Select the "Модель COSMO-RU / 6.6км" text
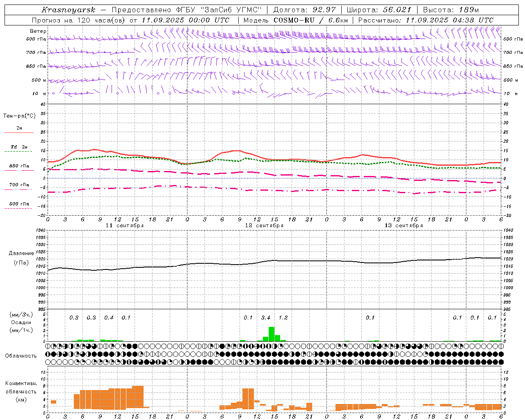Viewport: 525px width, 420px height. point(296,20)
